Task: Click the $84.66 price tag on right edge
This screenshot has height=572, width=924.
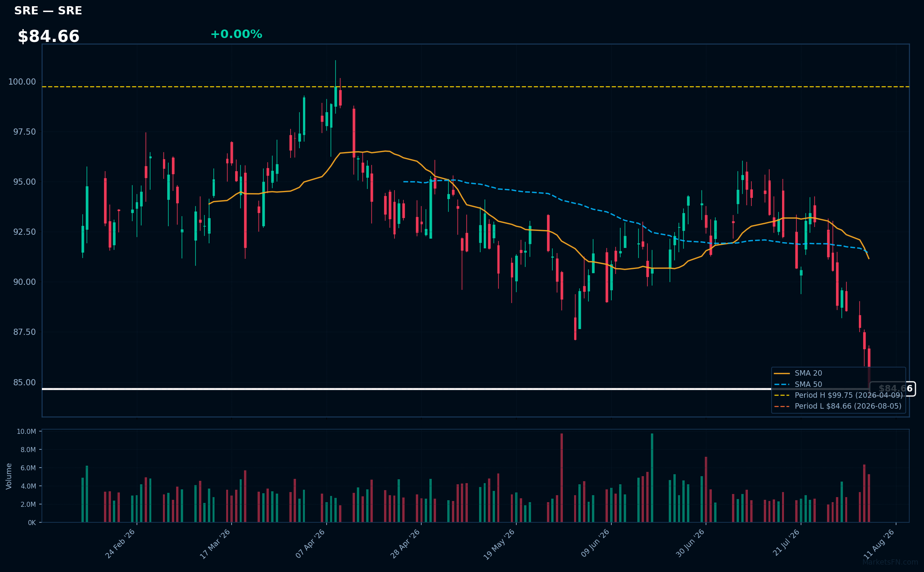Action: click(x=893, y=389)
